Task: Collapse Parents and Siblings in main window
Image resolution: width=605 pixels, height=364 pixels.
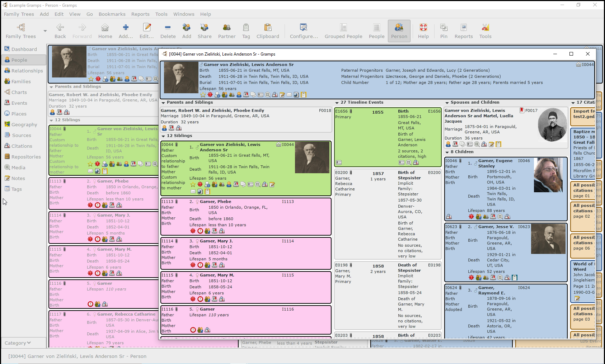Action: [51, 87]
